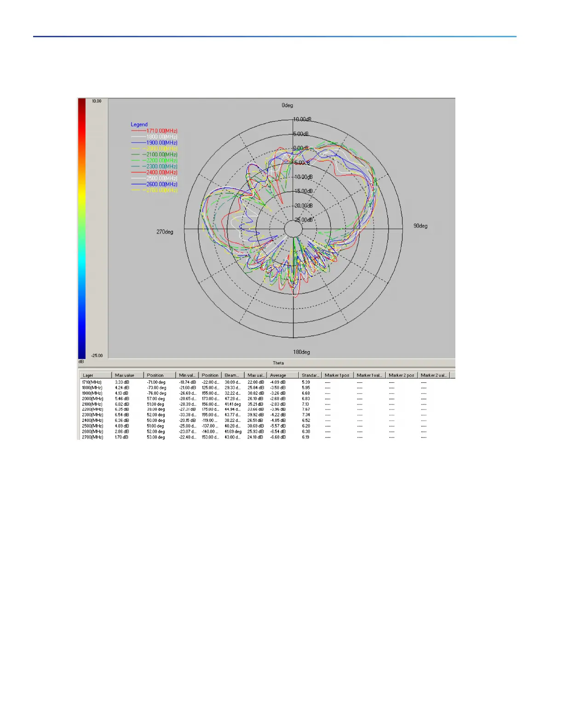Click the Layer column header
563x728 pixels.
coord(96,375)
